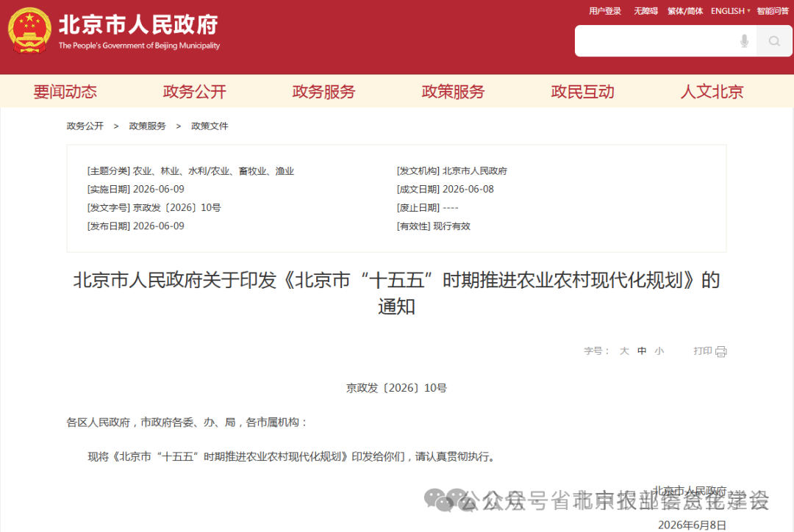
Task: Click the English subtitle under the site title
Action: [139, 46]
